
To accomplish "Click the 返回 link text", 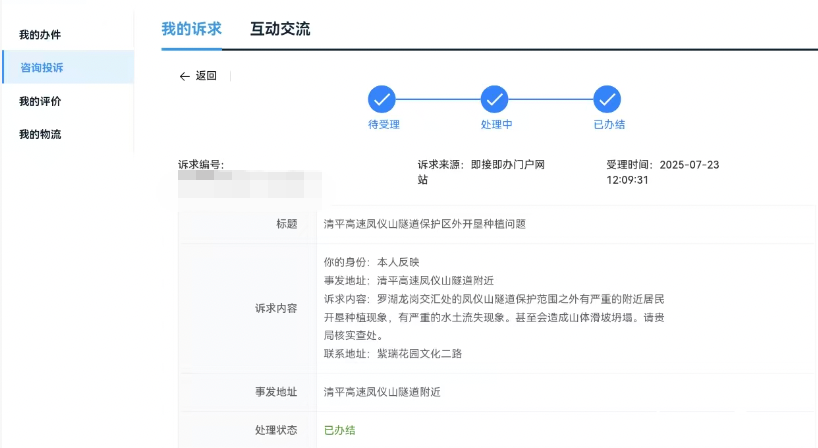I will click(206, 76).
